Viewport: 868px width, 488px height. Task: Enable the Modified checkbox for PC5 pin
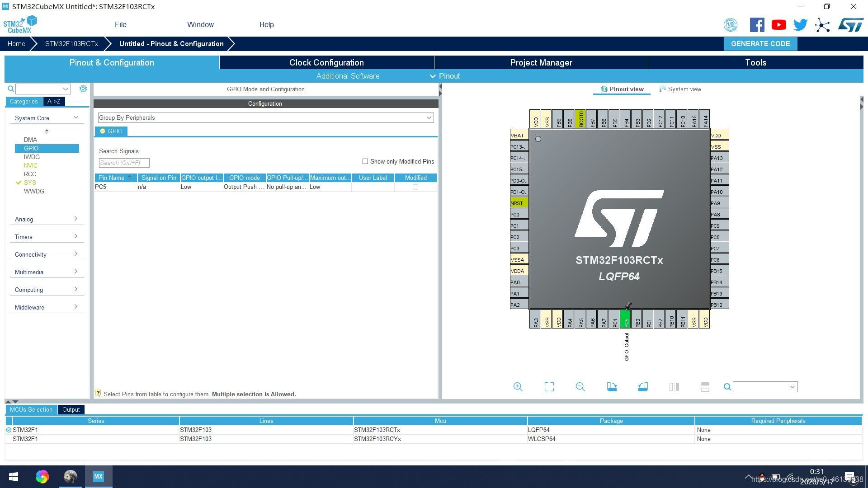(415, 187)
